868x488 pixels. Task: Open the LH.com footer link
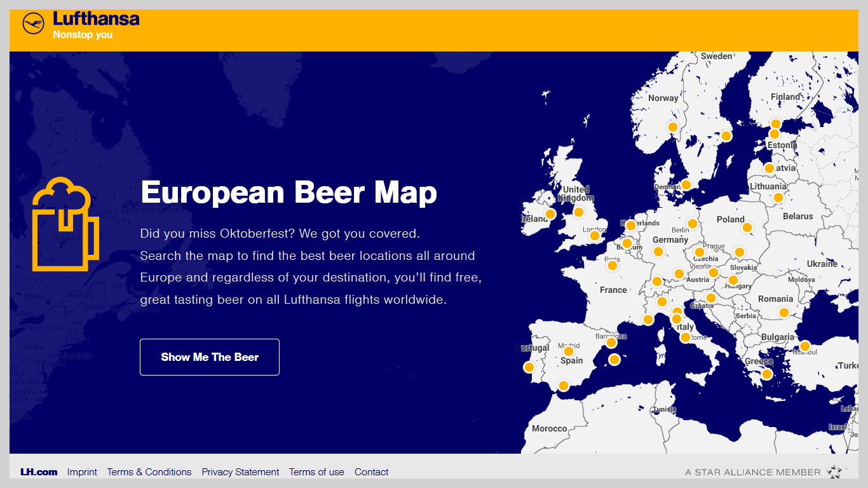click(x=39, y=472)
